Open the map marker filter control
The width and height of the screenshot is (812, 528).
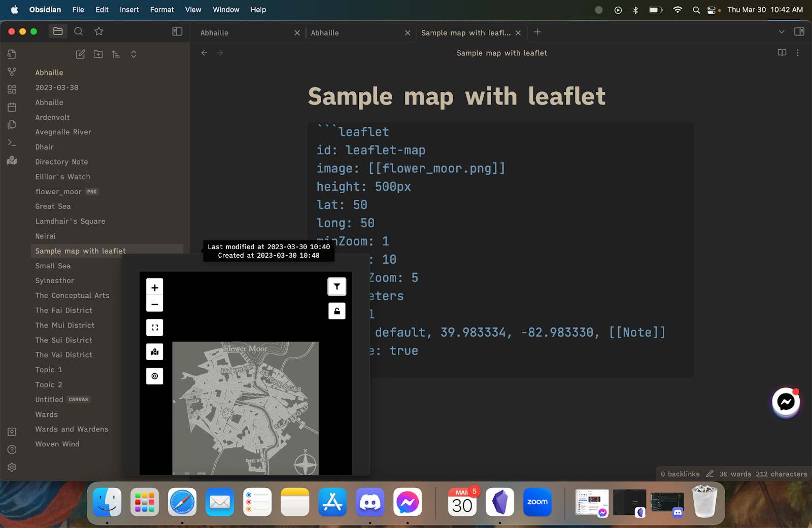[x=337, y=287]
